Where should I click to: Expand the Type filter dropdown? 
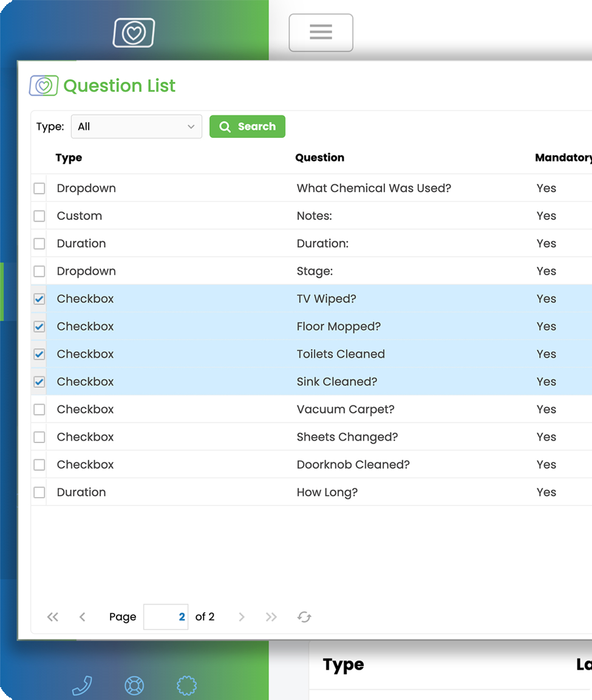(137, 126)
